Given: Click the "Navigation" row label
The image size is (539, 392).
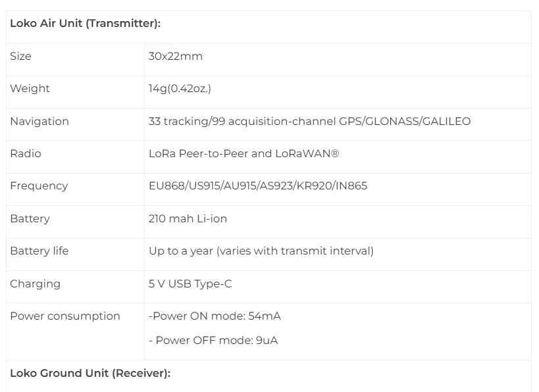Looking at the screenshot, I should coord(39,121).
